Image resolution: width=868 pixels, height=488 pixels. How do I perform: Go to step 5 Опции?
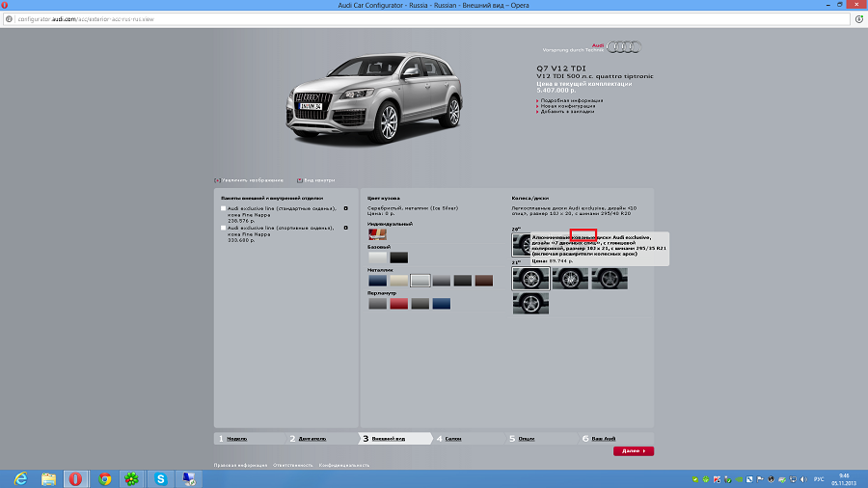[526, 439]
